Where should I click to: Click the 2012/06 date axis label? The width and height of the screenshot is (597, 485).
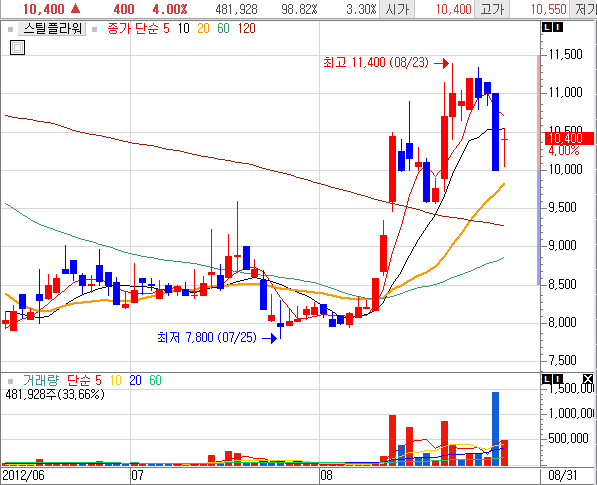point(24,475)
